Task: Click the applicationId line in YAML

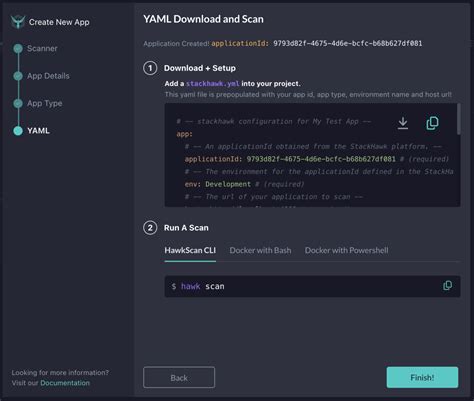Action: point(317,159)
